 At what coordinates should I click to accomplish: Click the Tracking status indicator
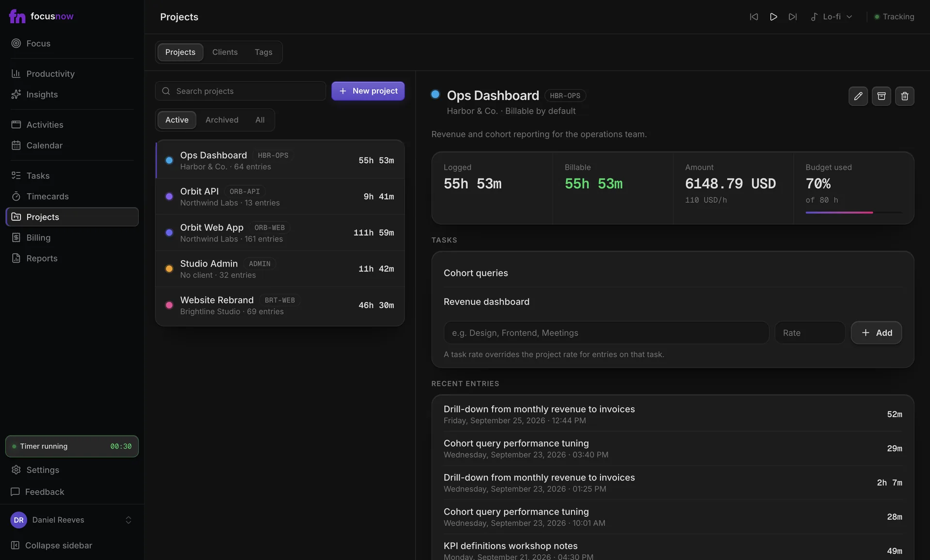point(894,17)
